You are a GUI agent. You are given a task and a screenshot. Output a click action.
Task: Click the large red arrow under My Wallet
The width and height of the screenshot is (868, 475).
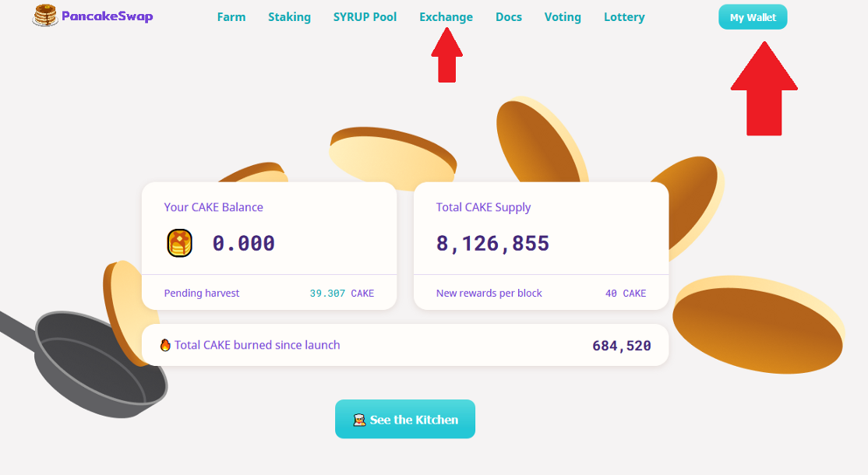tap(764, 89)
